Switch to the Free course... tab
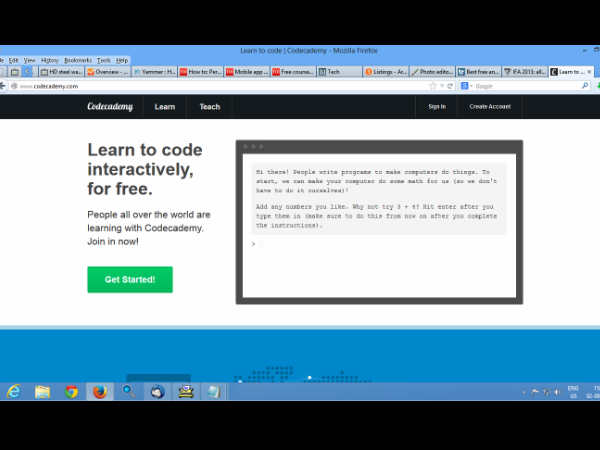Screen dimensions: 600x450 click(293, 72)
